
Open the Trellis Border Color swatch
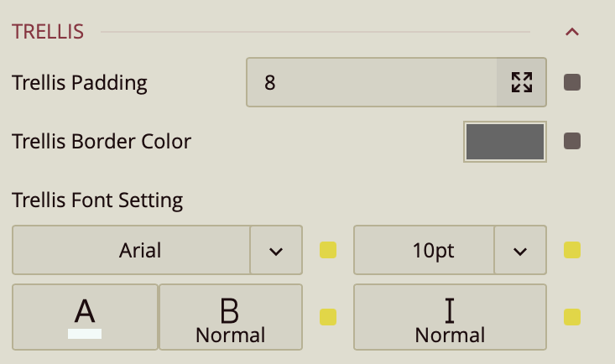(505, 141)
